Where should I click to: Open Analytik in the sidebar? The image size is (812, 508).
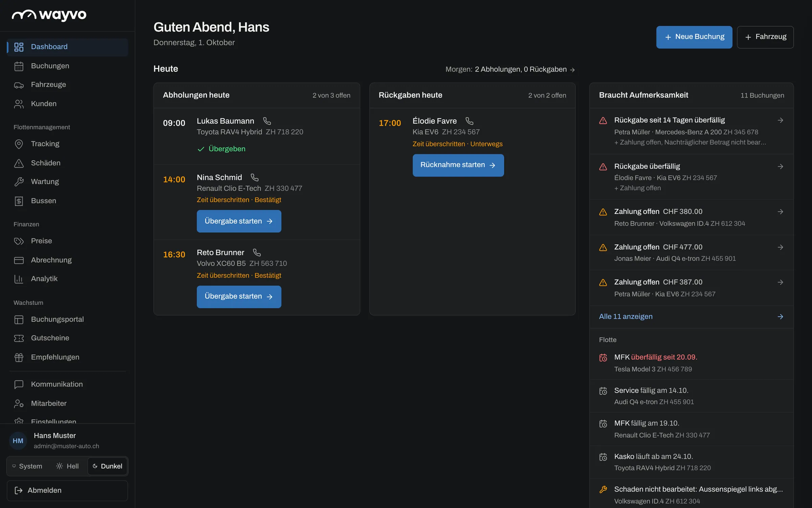pos(67,279)
